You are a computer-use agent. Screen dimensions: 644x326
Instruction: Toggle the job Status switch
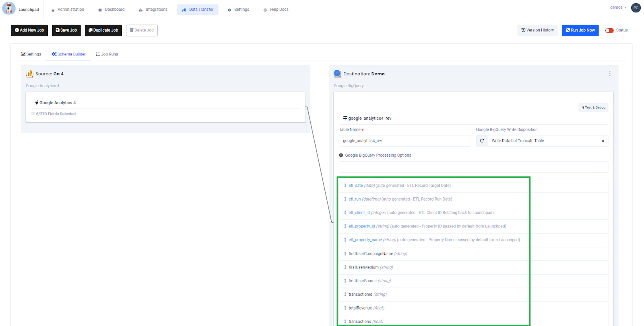[609, 31]
